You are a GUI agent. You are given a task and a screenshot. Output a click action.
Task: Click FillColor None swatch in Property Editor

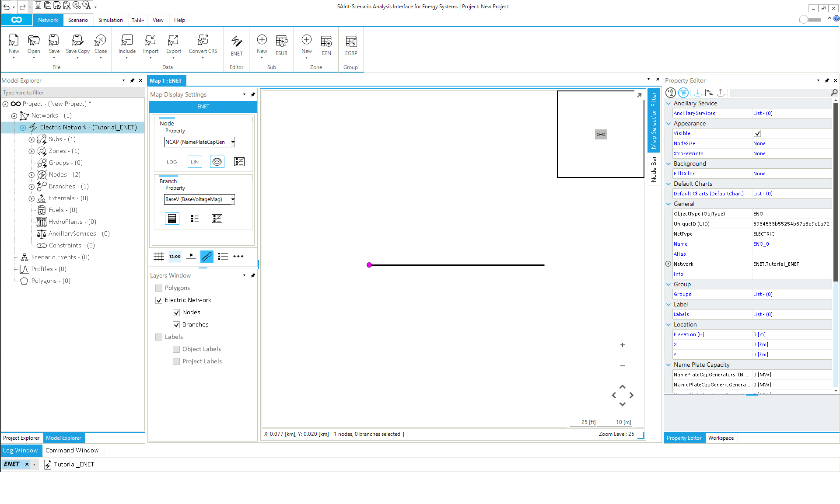coord(759,173)
